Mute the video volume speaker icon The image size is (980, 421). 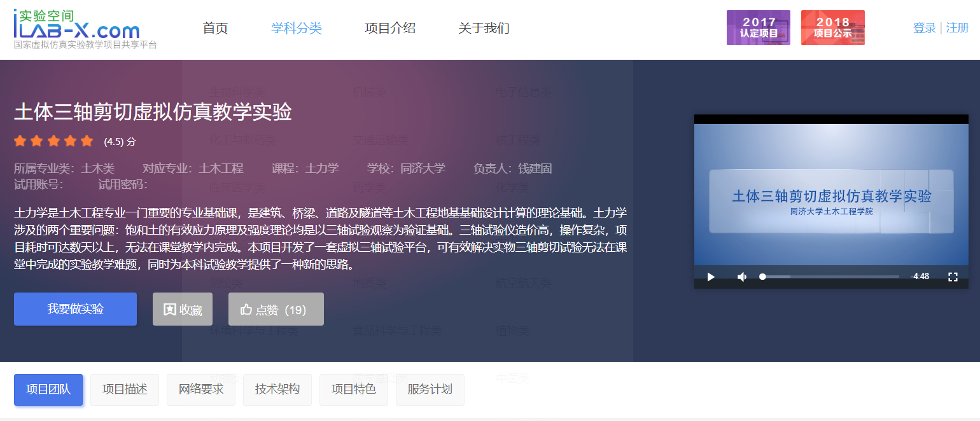click(742, 277)
